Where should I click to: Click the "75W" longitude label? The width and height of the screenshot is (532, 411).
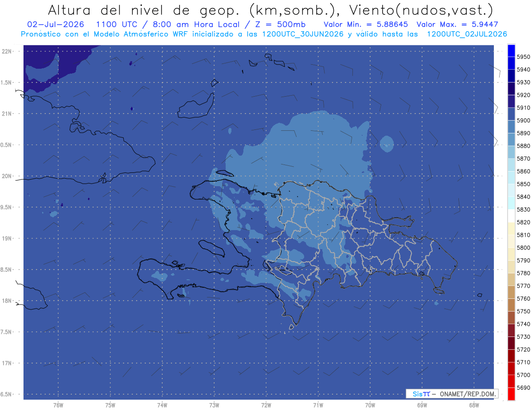pos(110,405)
